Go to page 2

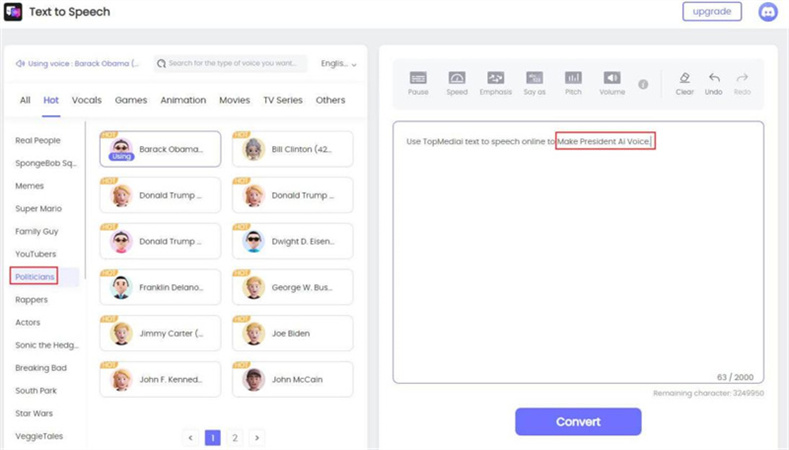tap(234, 437)
